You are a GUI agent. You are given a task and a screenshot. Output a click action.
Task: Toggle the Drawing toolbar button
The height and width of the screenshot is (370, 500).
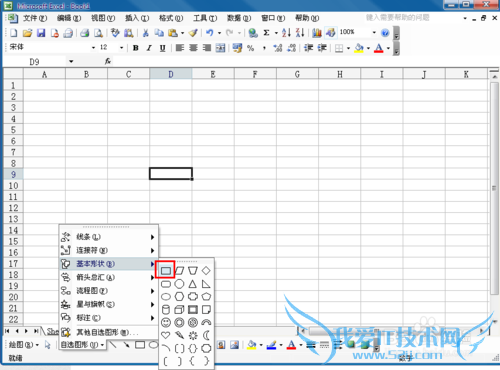(x=330, y=33)
